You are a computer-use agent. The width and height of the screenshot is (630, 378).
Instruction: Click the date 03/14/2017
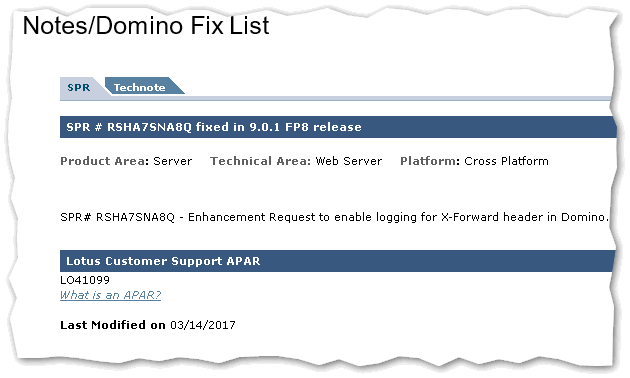203,325
